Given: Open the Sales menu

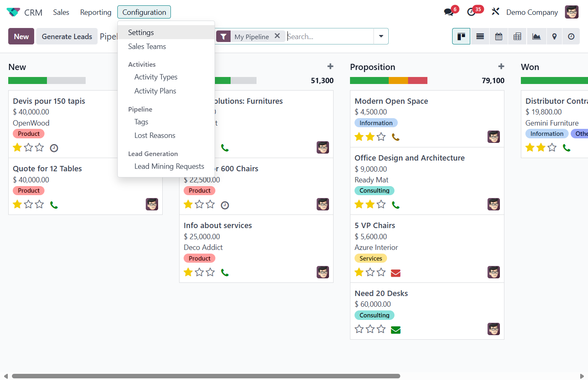Looking at the screenshot, I should coord(61,12).
